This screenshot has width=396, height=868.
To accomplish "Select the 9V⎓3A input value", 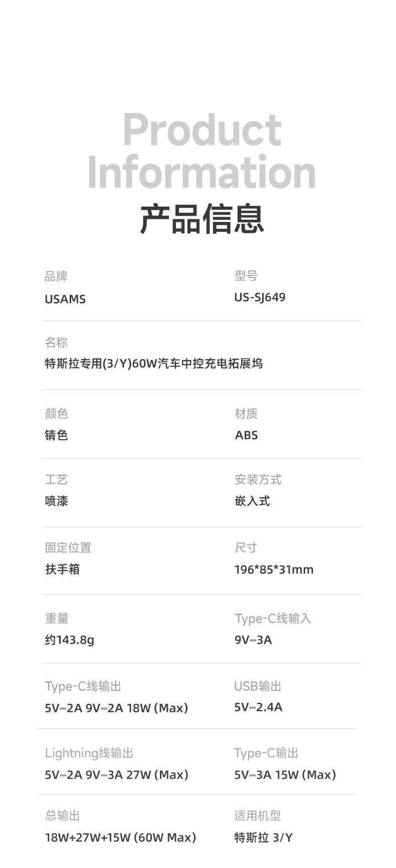I will click(253, 640).
